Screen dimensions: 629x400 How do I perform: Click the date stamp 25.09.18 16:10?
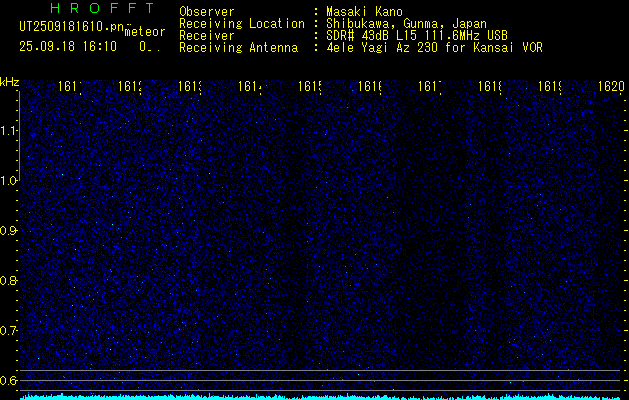click(68, 47)
